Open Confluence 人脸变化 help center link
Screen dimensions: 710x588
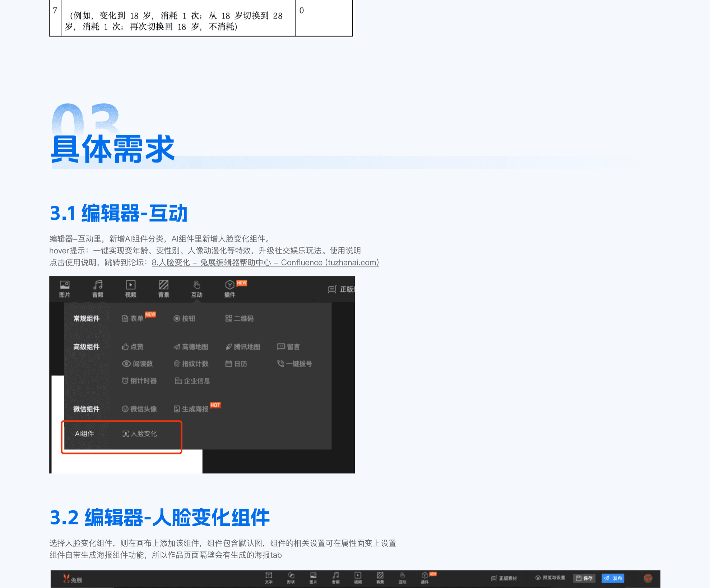[265, 262]
